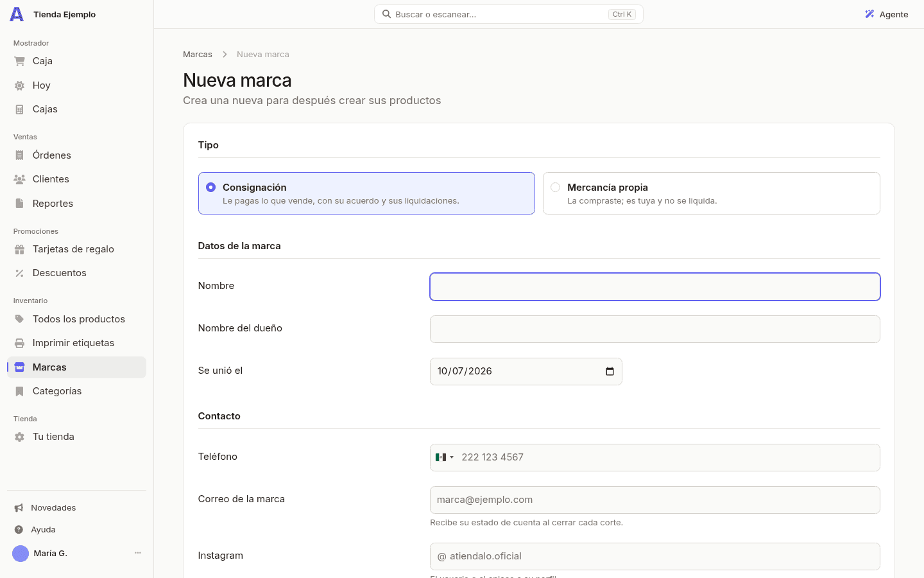The height and width of the screenshot is (578, 924).
Task: Click the Ctrl K shortcut badge
Action: [x=622, y=14]
